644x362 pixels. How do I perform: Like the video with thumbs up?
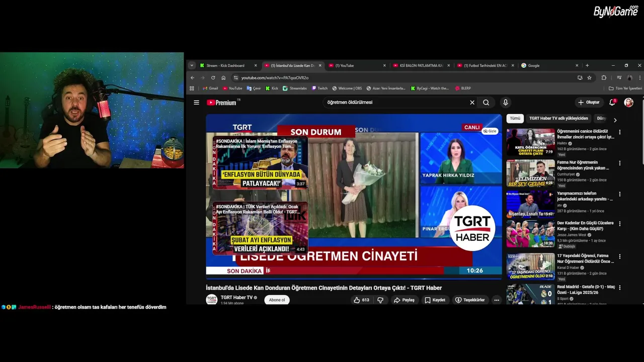click(361, 300)
